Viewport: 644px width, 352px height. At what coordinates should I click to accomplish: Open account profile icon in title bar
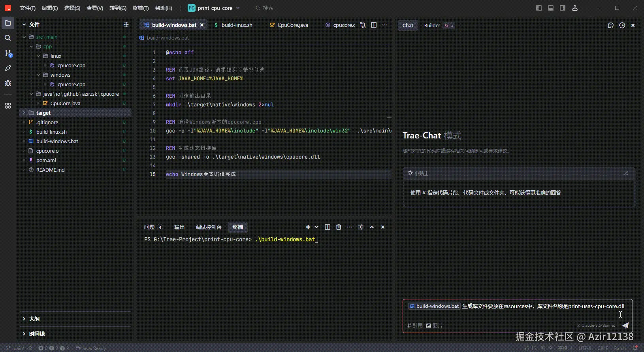pyautogui.click(x=575, y=8)
